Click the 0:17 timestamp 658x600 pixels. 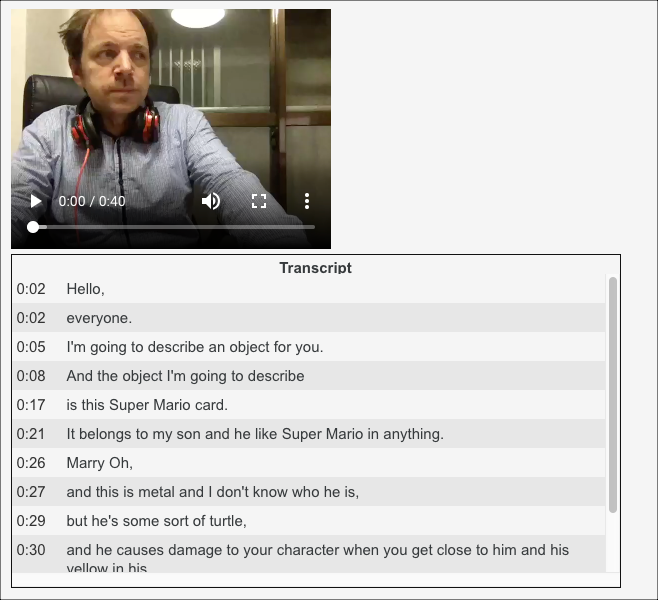coord(31,405)
